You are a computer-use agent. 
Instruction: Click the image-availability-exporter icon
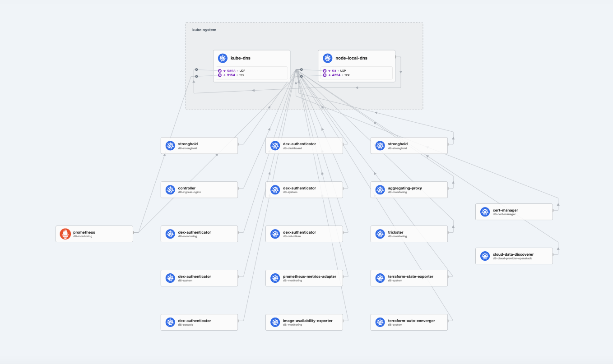click(x=275, y=323)
